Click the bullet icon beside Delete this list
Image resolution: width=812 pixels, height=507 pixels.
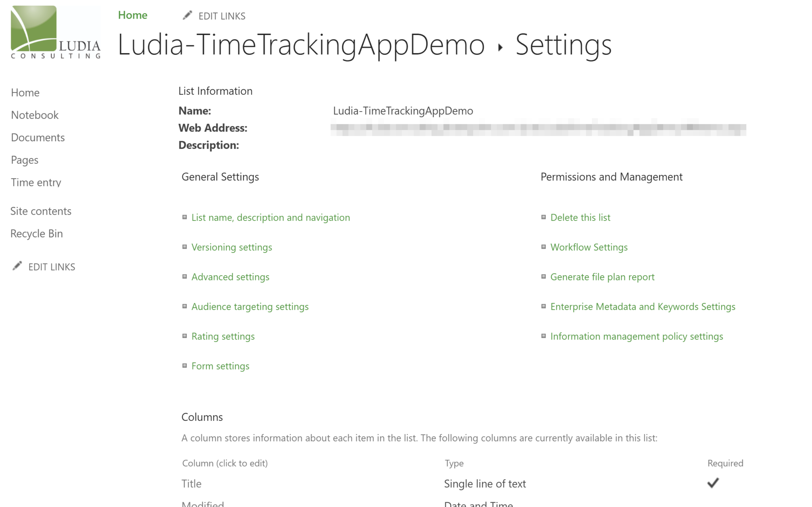[544, 217]
